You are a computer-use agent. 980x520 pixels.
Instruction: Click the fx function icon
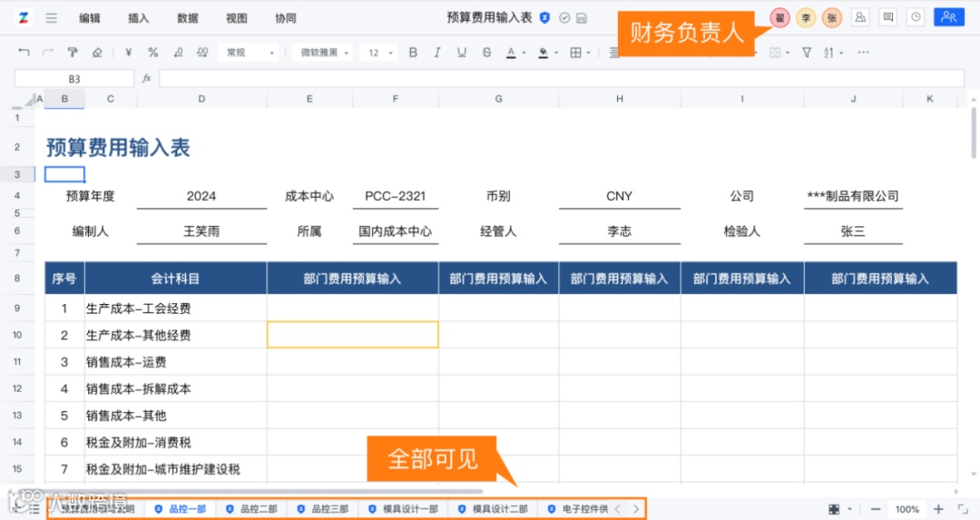[147, 79]
